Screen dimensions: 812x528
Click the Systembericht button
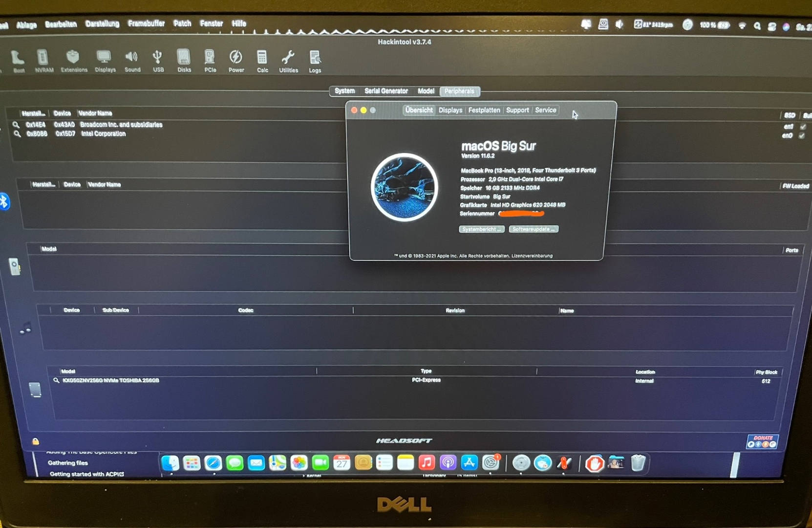(482, 229)
